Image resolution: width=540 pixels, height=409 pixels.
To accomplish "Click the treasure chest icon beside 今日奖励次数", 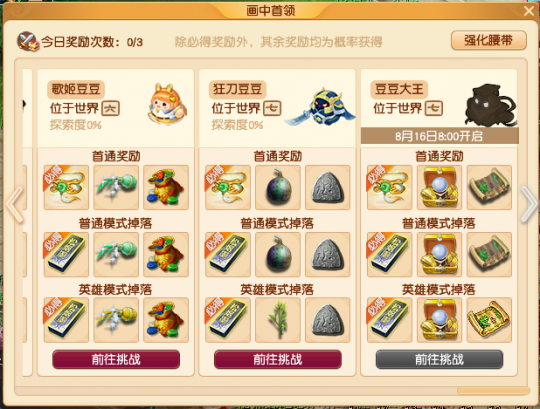I will click(28, 41).
